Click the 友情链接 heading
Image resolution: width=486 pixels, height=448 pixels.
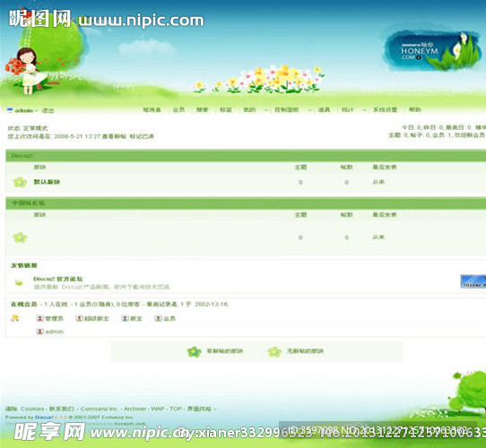[24, 265]
